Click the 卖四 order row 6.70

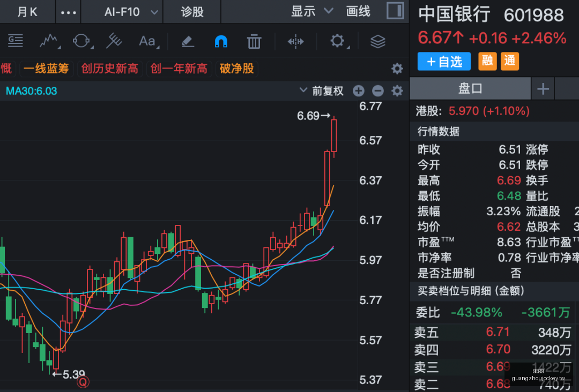point(493,349)
